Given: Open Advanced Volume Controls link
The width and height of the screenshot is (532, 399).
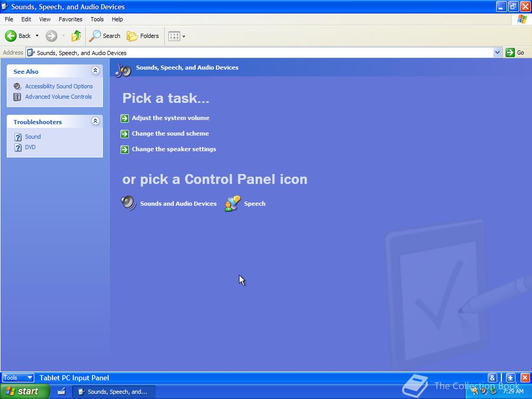Looking at the screenshot, I should (x=58, y=97).
